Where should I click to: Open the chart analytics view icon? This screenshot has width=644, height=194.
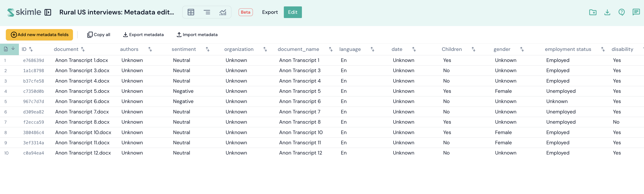[x=223, y=12]
